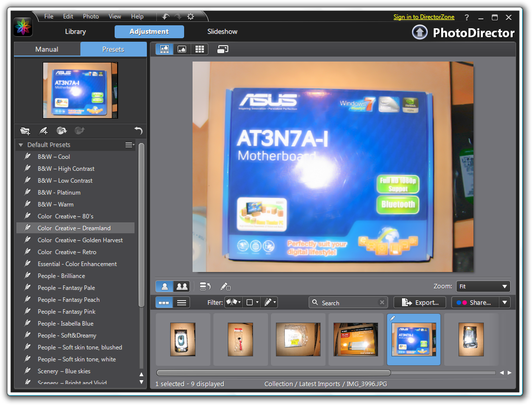Click the preset list vertical scrollbar
This screenshot has height=405, width=532.
pos(141,225)
